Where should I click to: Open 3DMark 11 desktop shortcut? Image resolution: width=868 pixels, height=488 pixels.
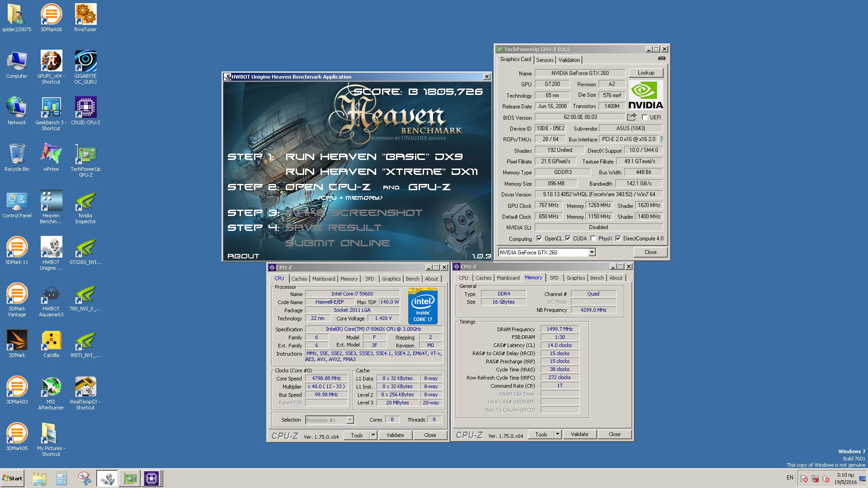click(x=17, y=251)
